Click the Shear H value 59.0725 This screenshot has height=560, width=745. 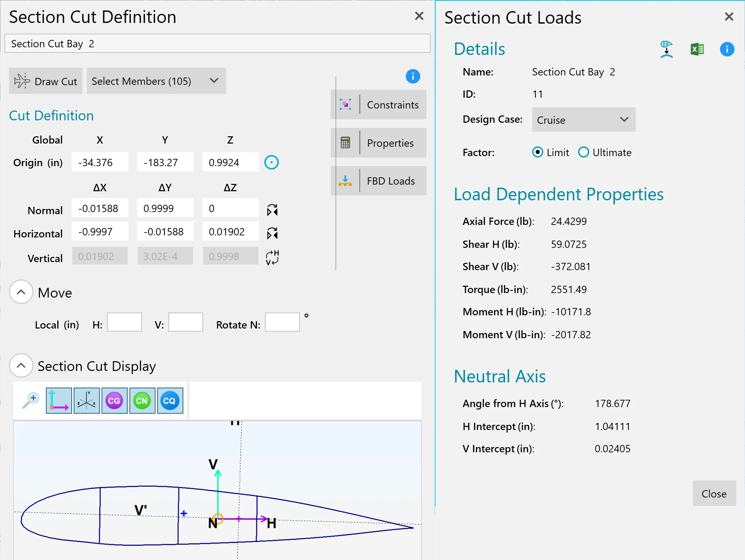569,244
